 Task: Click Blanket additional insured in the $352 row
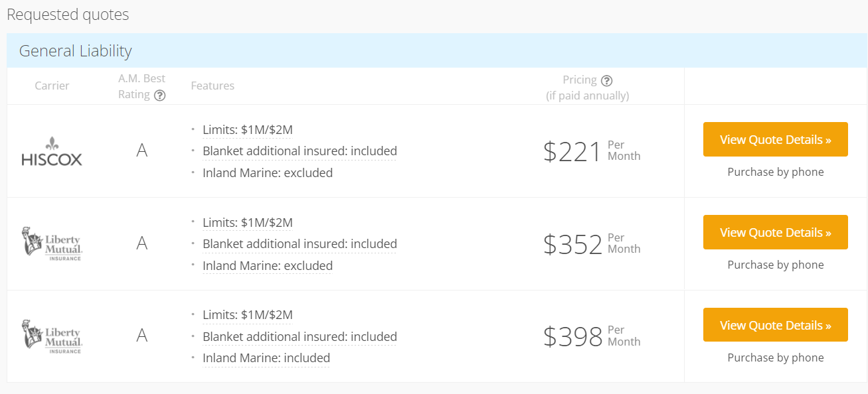pos(300,244)
